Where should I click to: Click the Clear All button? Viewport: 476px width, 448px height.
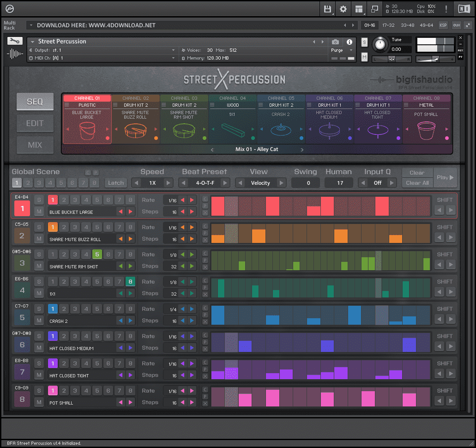[417, 183]
